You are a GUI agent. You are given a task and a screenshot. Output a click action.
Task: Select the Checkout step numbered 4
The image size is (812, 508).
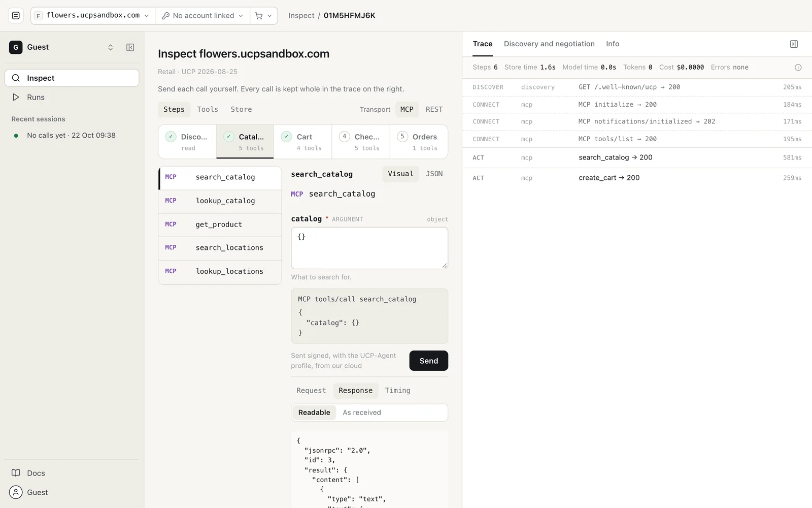361,142
